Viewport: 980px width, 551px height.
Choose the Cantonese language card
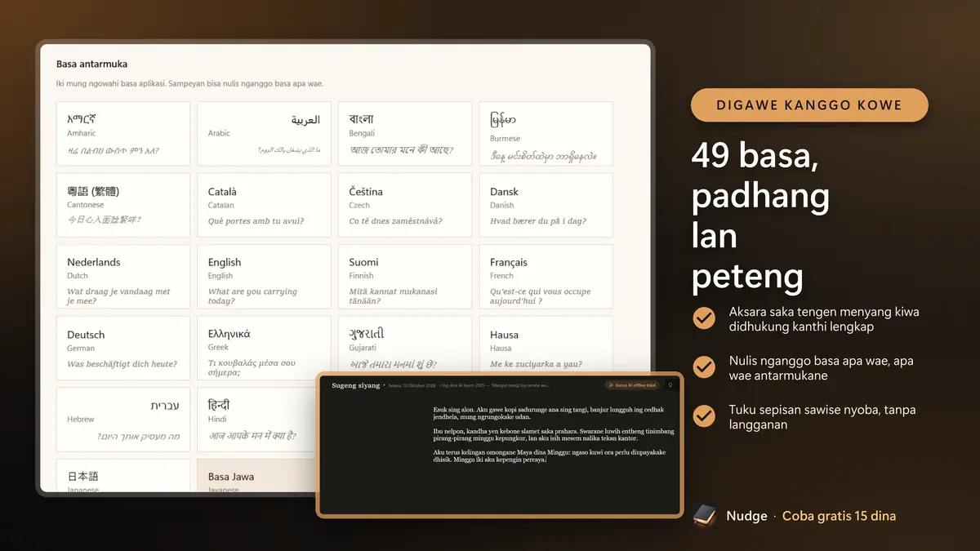point(123,205)
